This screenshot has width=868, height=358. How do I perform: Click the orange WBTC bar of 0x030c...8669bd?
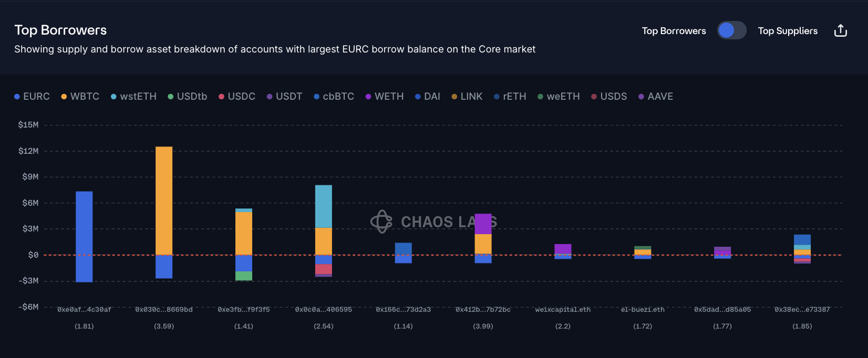164,201
